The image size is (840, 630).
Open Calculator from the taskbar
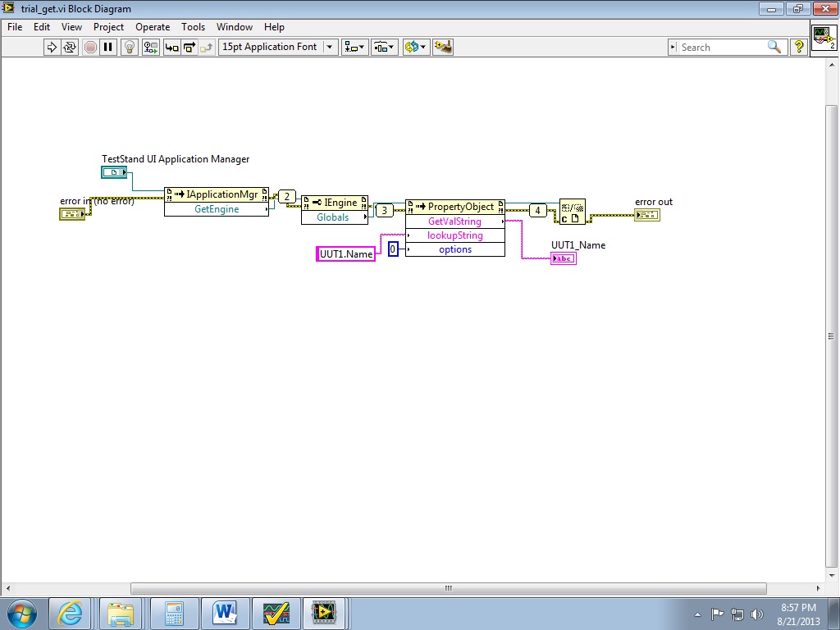point(174,614)
